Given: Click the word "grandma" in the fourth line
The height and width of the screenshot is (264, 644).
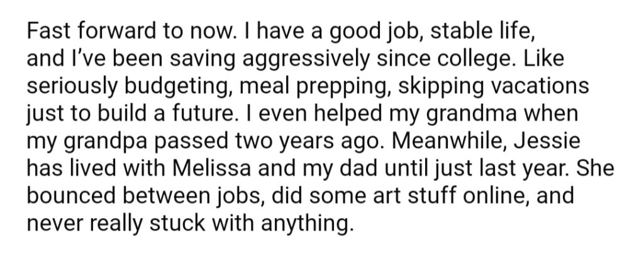Looking at the screenshot, I should click(474, 115).
